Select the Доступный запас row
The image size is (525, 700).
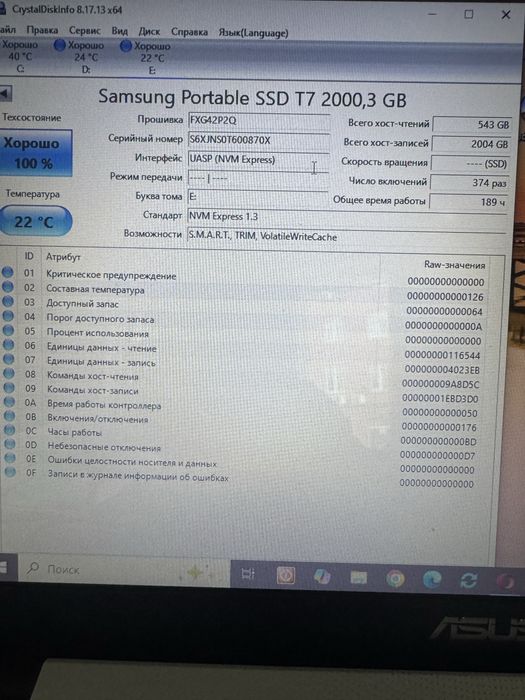pos(244,307)
